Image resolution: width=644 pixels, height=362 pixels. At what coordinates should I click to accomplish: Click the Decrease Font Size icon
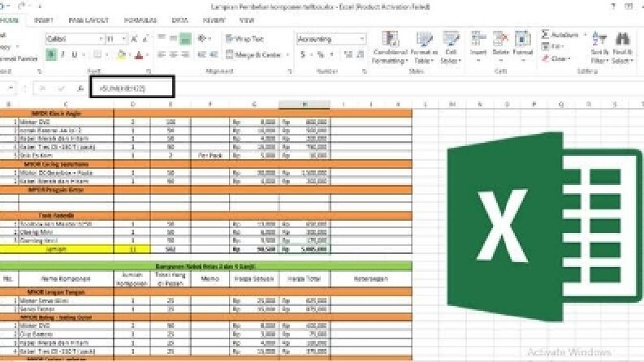[145, 39]
